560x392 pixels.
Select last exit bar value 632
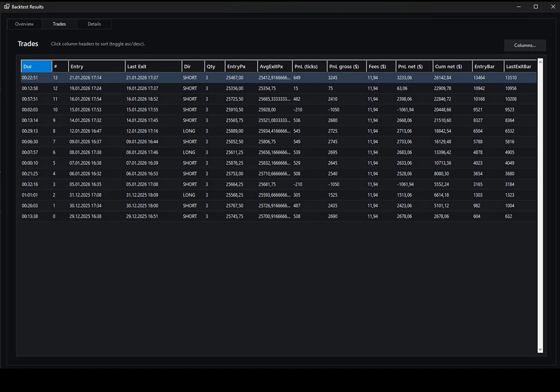tap(508, 216)
